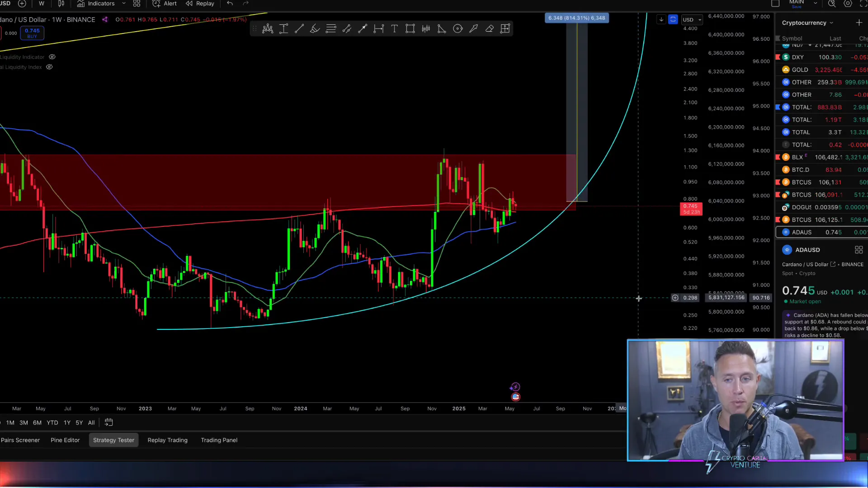The height and width of the screenshot is (488, 868).
Task: Click the 0.745 BUY button
Action: coord(32,33)
